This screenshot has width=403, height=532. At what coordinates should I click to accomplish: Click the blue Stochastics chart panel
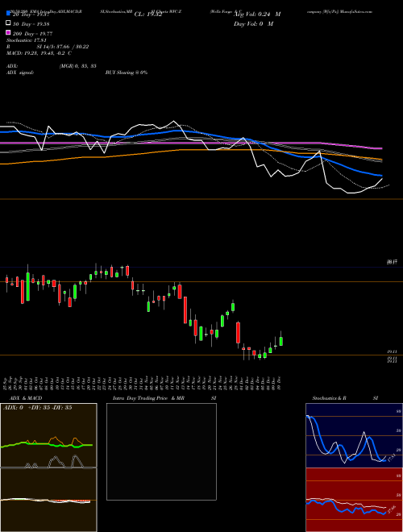tap(354, 435)
